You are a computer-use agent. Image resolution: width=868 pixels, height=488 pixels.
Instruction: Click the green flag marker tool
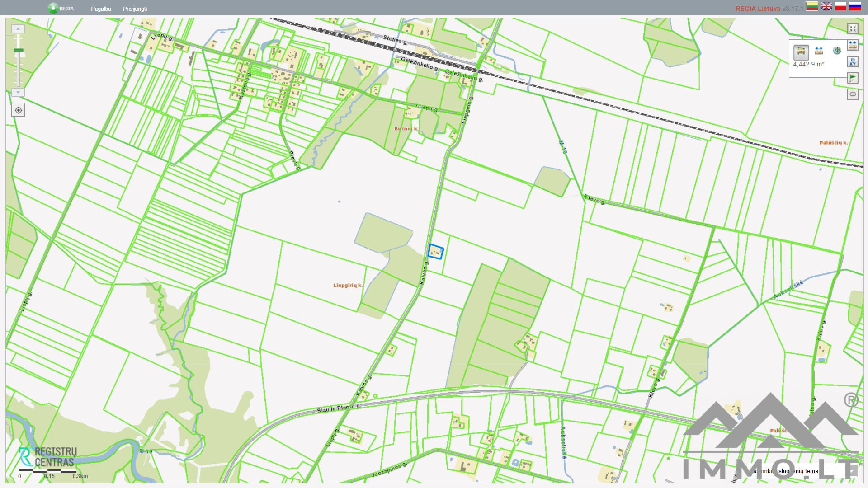pyautogui.click(x=853, y=78)
